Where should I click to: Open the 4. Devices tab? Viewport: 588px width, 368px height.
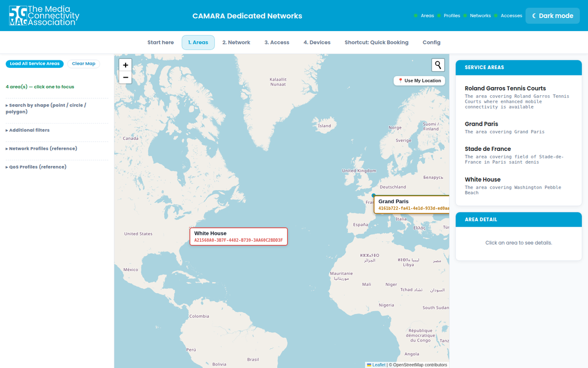click(x=317, y=42)
